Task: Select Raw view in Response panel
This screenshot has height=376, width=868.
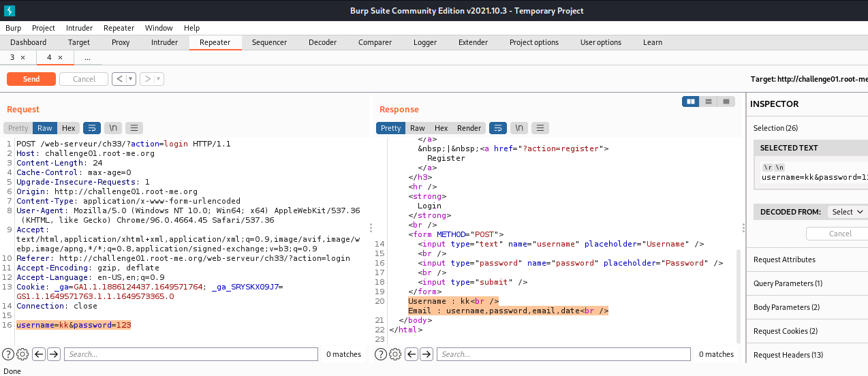Action: [418, 128]
